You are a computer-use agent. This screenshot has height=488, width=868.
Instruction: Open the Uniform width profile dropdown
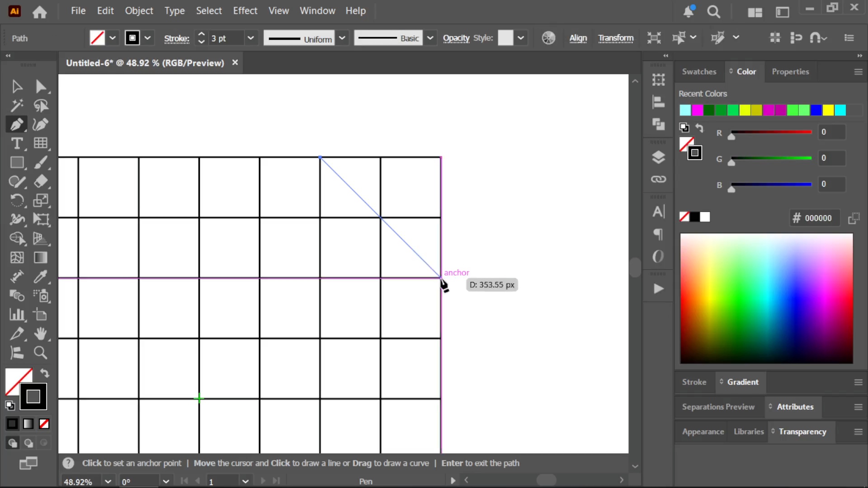pyautogui.click(x=342, y=38)
